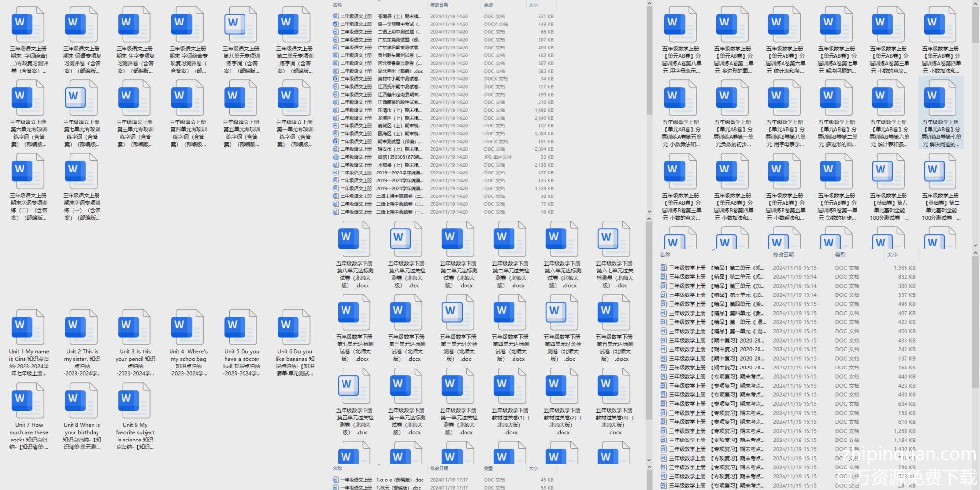
Task: Click 名称 column header in 二年级语文 list
Action: point(337,5)
